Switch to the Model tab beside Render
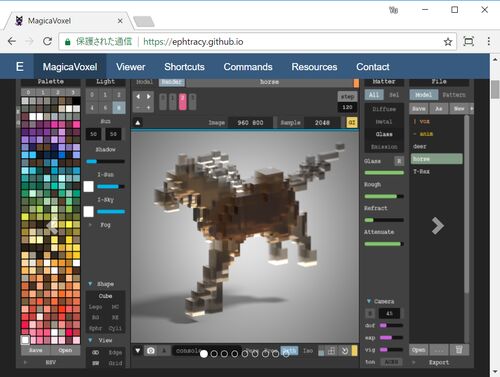 tap(145, 82)
